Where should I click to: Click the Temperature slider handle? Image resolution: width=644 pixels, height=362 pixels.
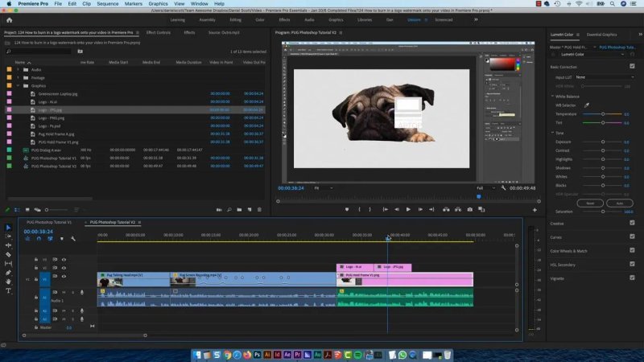pyautogui.click(x=603, y=114)
